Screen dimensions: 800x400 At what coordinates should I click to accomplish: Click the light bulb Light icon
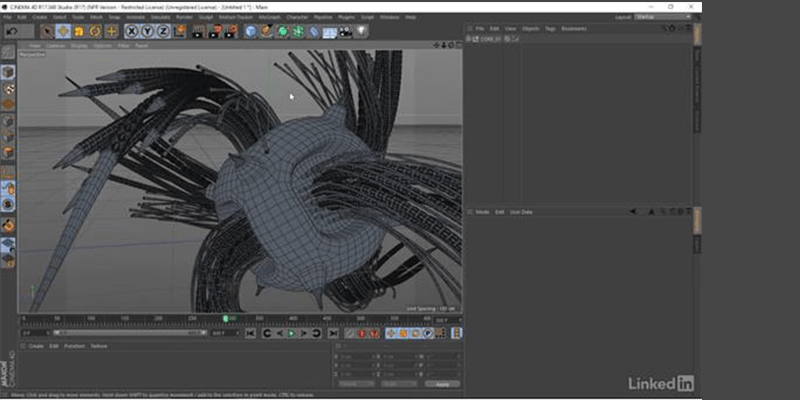click(362, 31)
